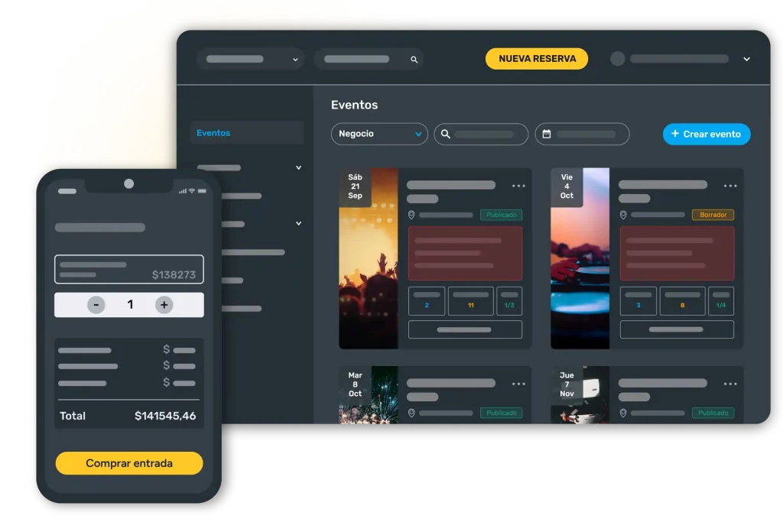Expand first collapsible sidebar section below Eventos
This screenshot has height=532, width=783.
[298, 167]
